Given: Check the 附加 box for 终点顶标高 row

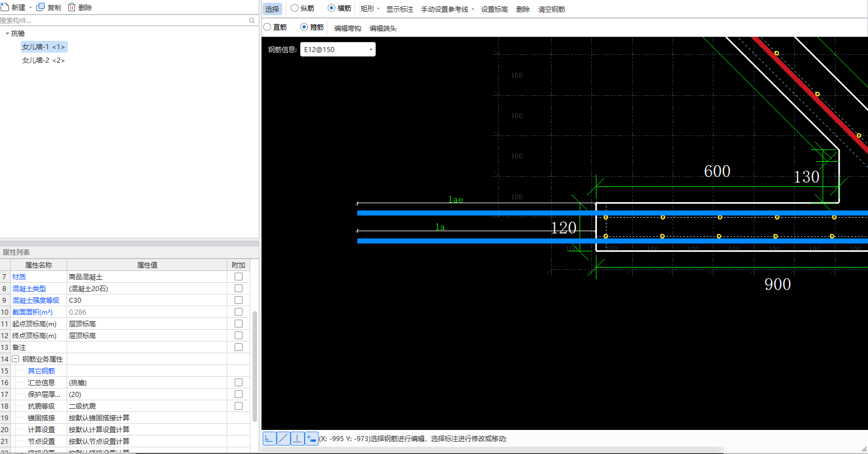Looking at the screenshot, I should click(x=239, y=335).
